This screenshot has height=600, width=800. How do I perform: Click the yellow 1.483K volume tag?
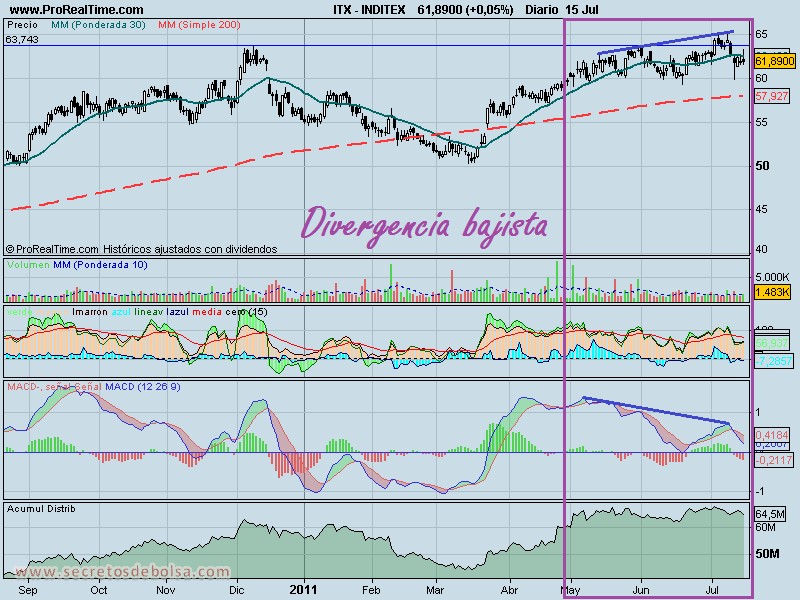[772, 292]
